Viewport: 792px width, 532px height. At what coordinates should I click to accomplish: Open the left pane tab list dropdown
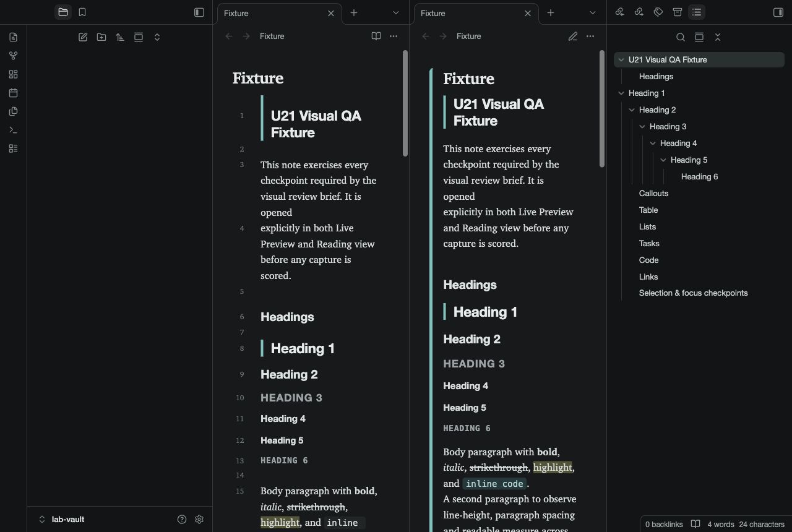[x=396, y=12]
